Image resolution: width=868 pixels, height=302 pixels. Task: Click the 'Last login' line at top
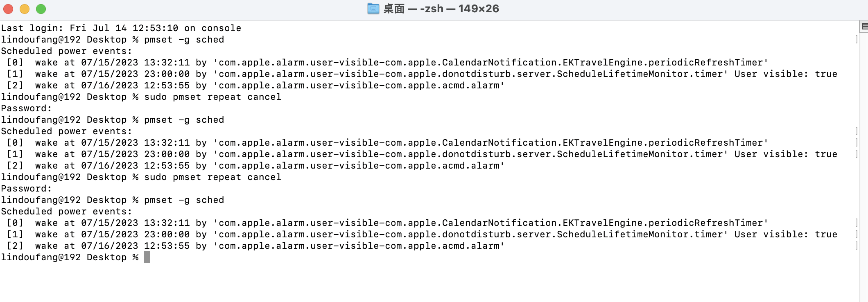[121, 28]
